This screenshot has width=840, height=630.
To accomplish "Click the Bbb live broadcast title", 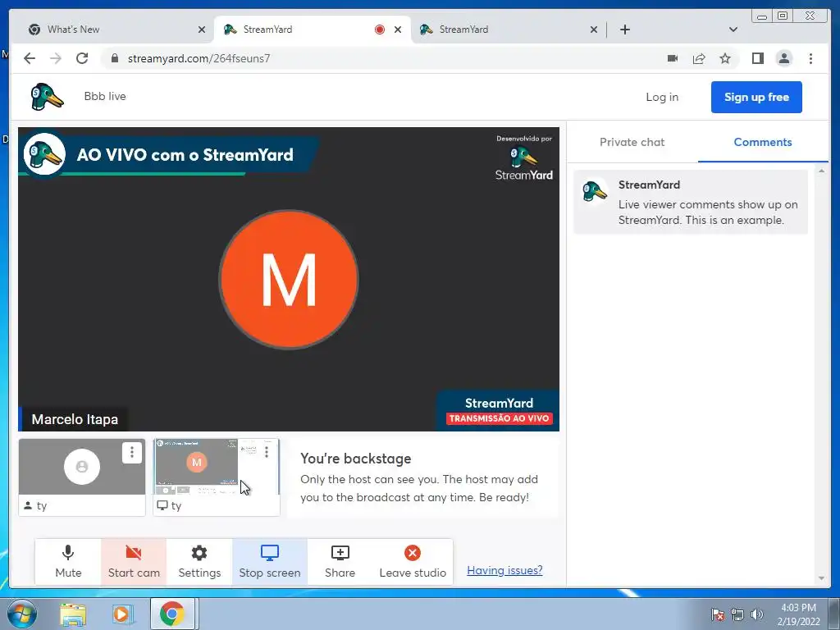I will coord(105,97).
